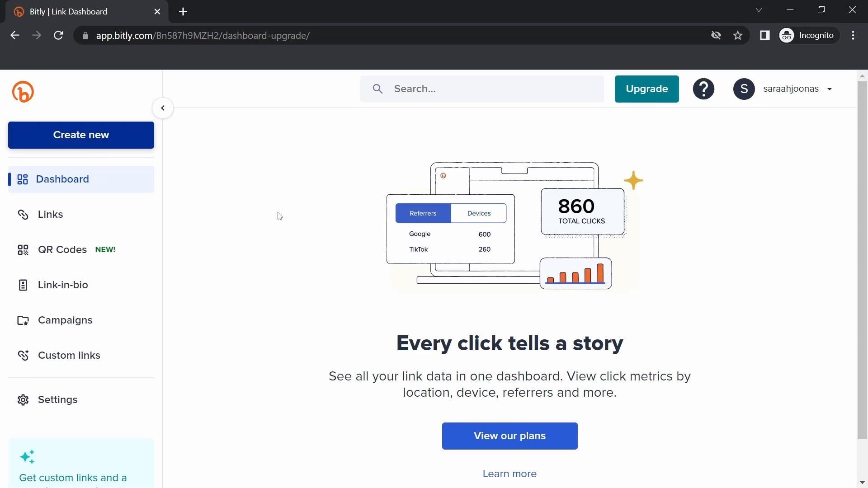Click the Create new button

[x=81, y=135]
